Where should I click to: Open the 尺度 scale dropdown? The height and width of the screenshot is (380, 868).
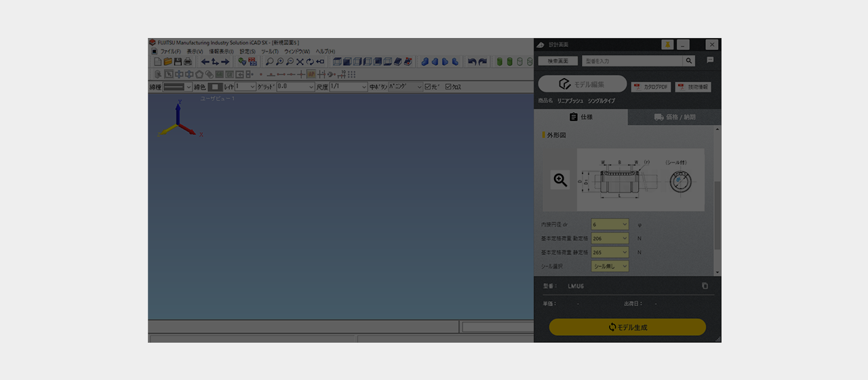click(348, 87)
